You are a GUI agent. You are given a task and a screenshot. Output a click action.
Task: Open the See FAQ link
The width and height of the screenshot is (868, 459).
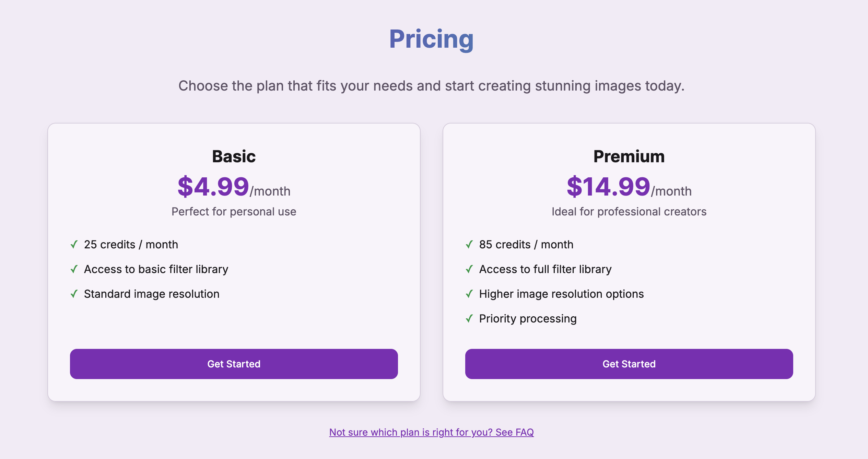tap(431, 432)
